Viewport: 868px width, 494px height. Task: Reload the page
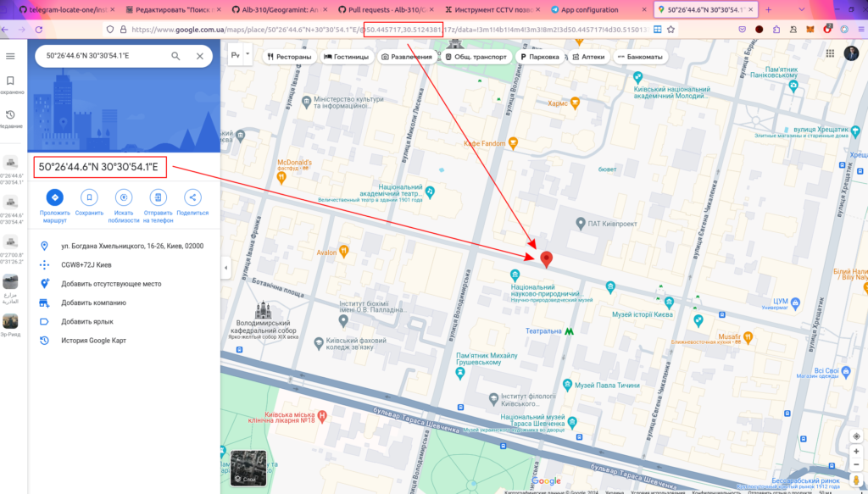click(x=39, y=30)
